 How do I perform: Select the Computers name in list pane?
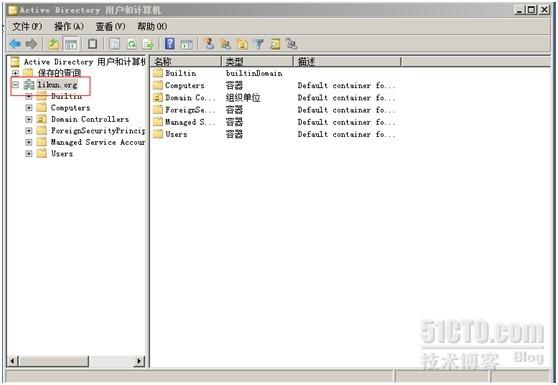click(185, 85)
